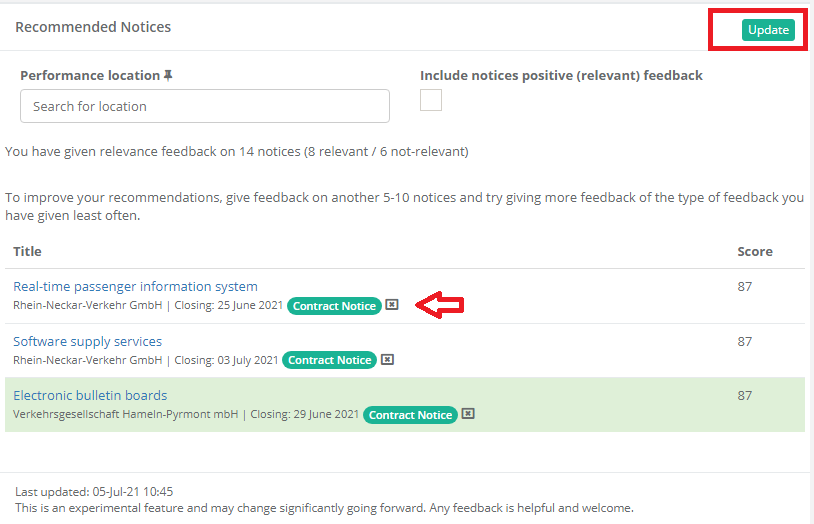Click Contract Notice badge on Real-time passenger row
The image size is (814, 524).
tap(334, 306)
